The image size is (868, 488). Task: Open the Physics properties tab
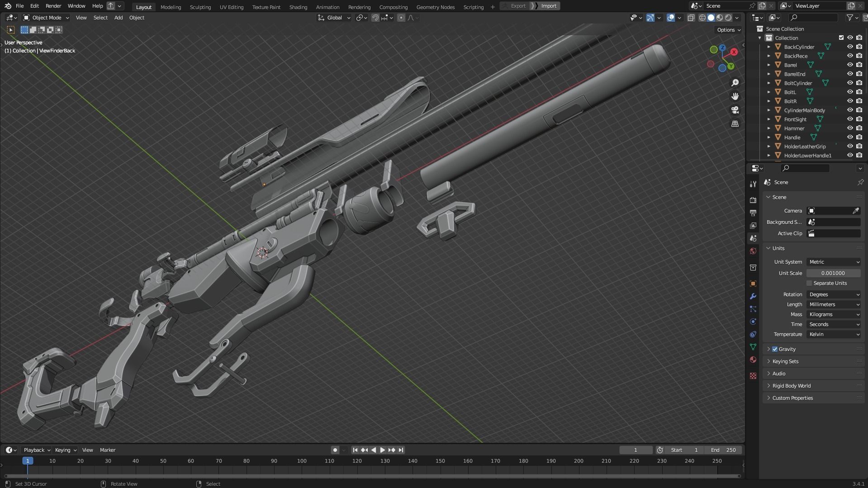pos(753,322)
